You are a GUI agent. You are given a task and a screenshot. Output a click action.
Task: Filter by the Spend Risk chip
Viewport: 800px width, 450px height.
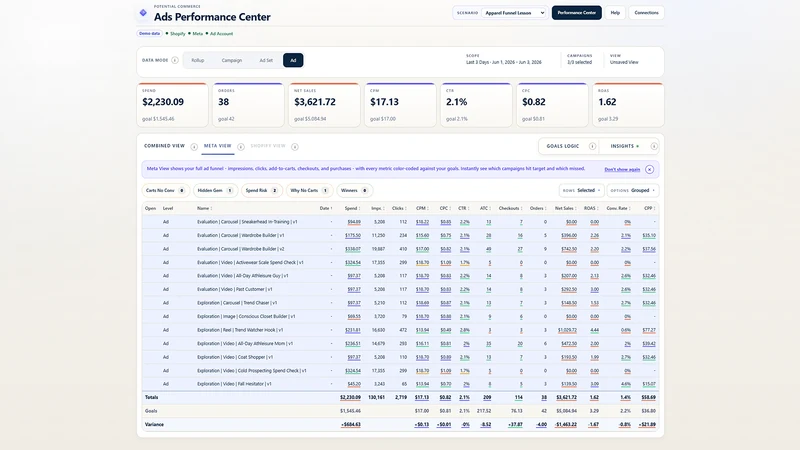click(x=261, y=190)
